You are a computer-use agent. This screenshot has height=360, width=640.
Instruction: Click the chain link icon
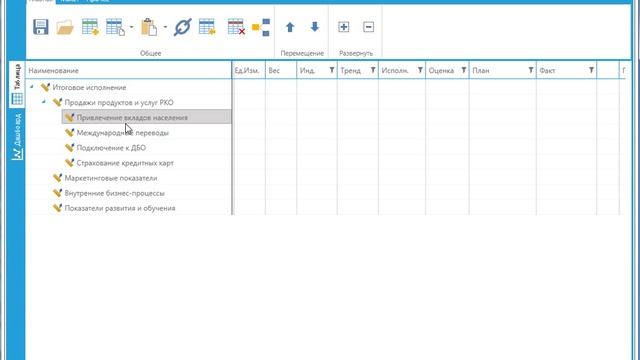[182, 27]
